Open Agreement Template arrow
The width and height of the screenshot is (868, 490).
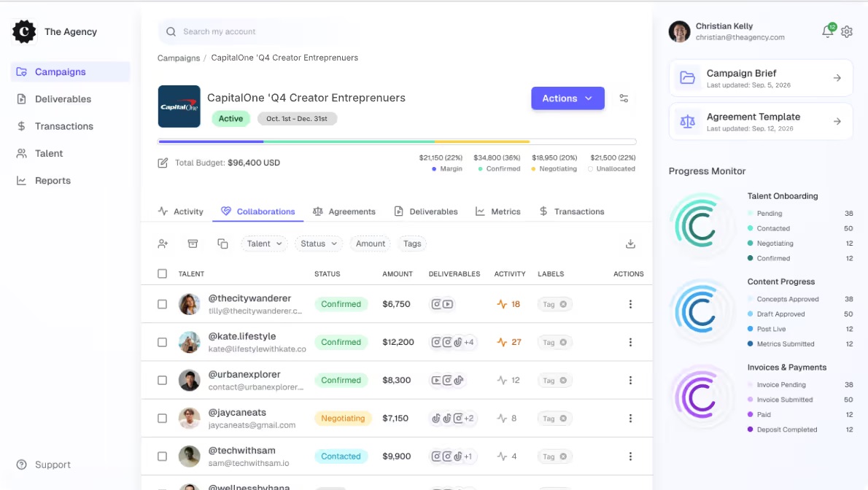[837, 121]
